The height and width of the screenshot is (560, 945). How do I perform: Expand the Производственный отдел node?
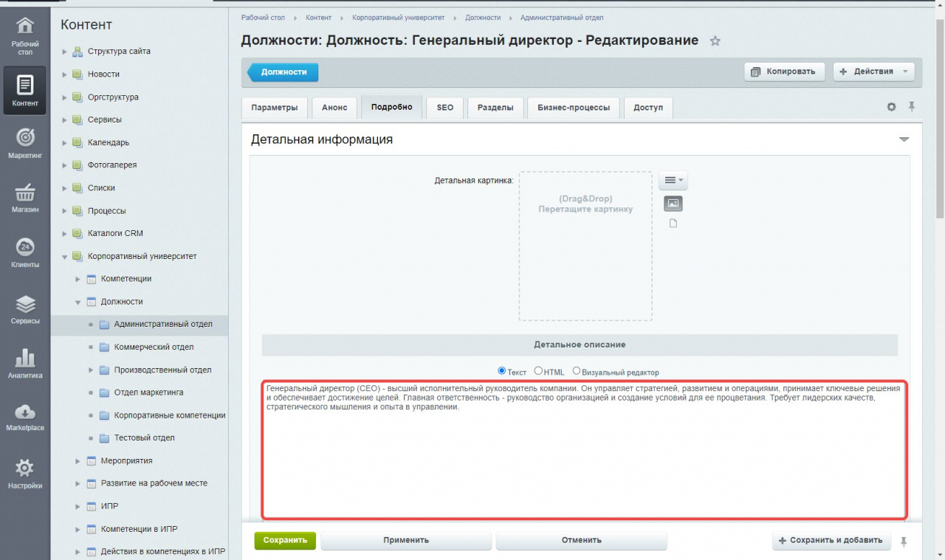(x=91, y=370)
